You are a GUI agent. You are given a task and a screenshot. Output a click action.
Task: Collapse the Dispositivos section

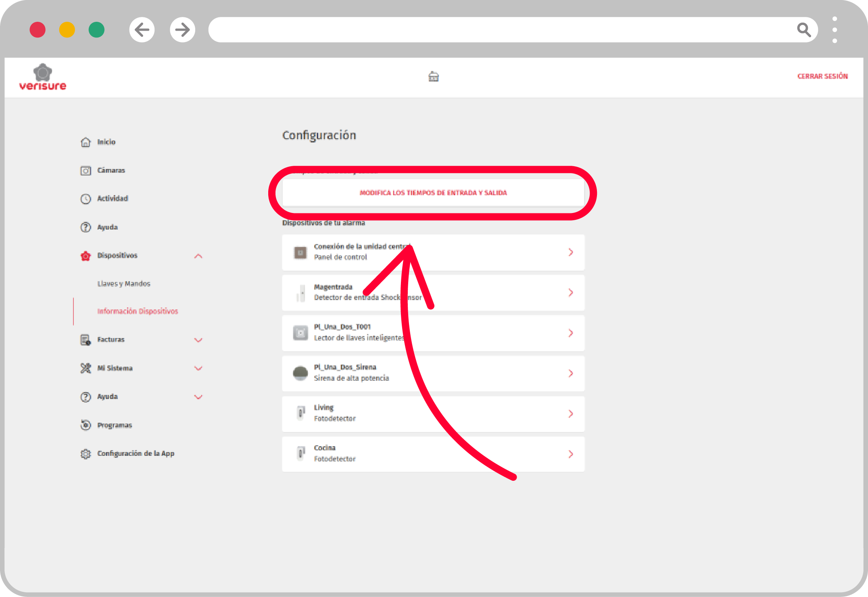click(x=198, y=256)
